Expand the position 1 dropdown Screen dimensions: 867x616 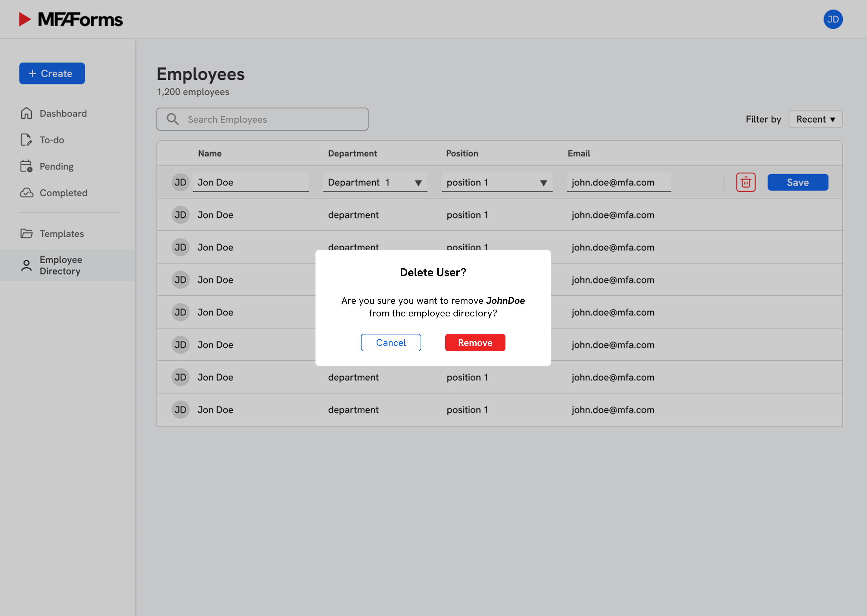click(x=543, y=183)
